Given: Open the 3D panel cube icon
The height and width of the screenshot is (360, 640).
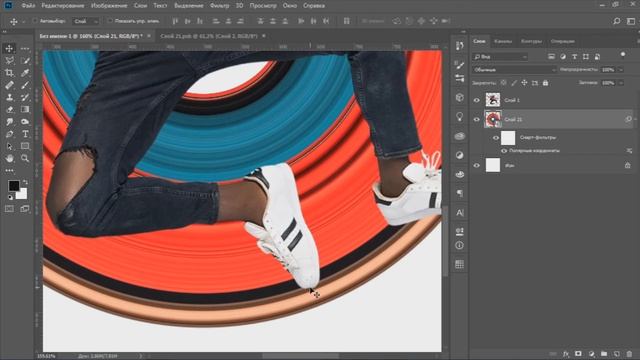Looking at the screenshot, I should tap(460, 97).
